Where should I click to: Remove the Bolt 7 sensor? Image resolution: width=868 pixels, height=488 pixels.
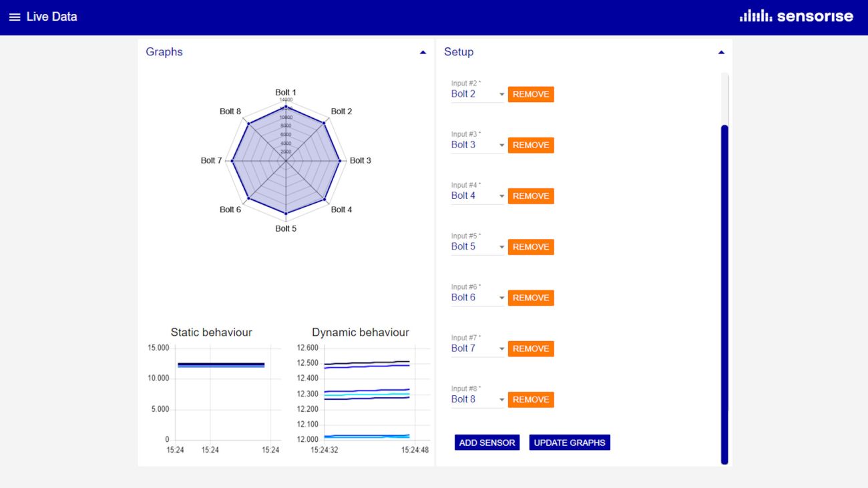[x=531, y=348]
